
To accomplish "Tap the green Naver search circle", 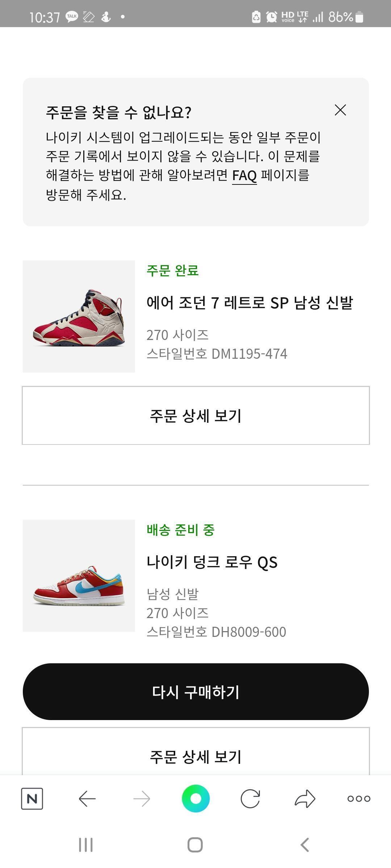I will (196, 799).
